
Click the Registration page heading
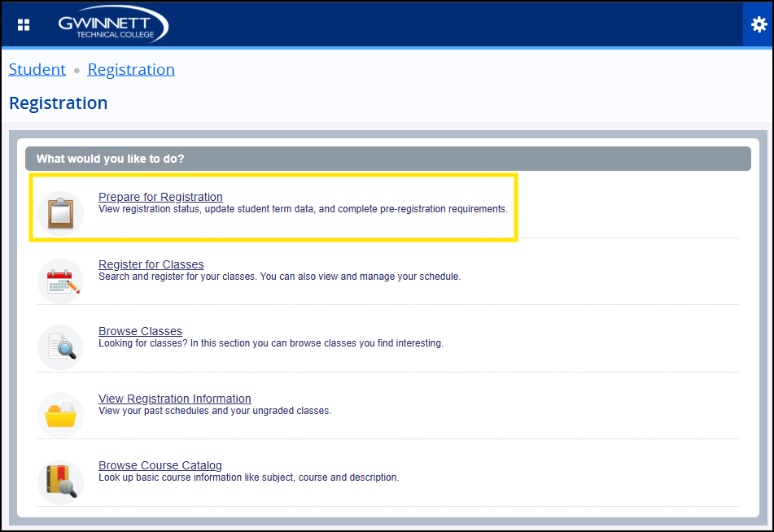pos(58,103)
